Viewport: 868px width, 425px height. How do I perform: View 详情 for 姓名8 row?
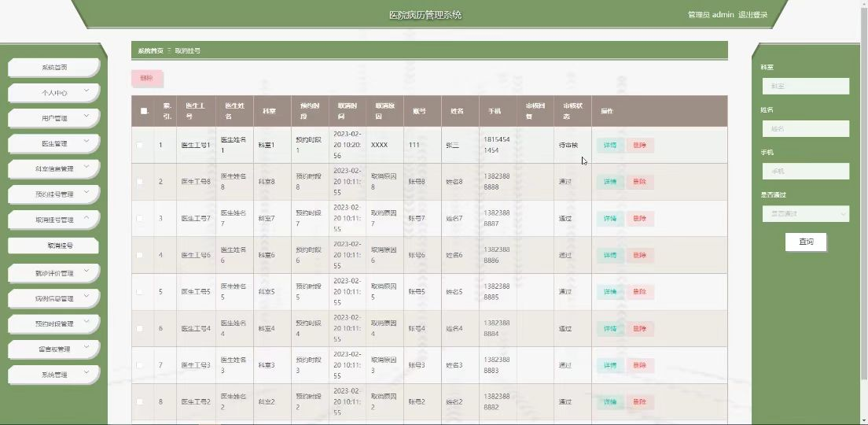coord(610,182)
